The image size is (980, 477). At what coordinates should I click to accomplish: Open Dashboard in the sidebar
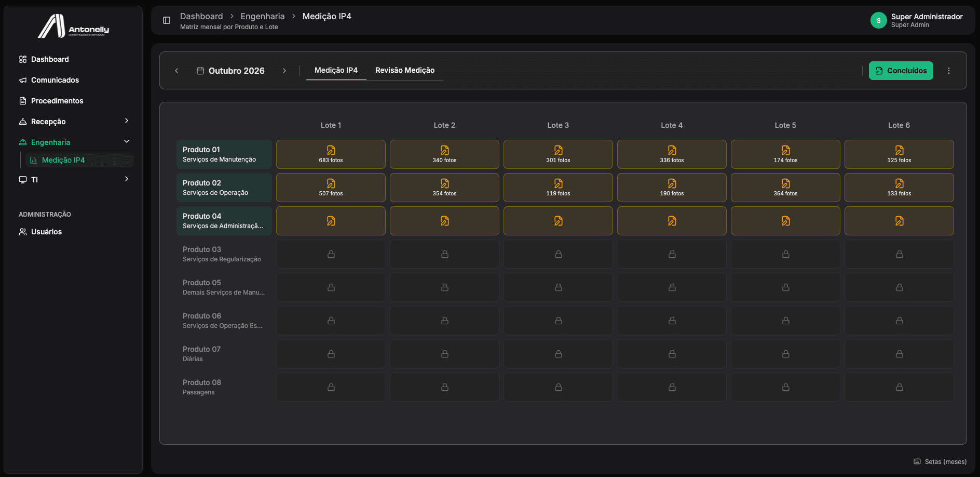(74, 59)
